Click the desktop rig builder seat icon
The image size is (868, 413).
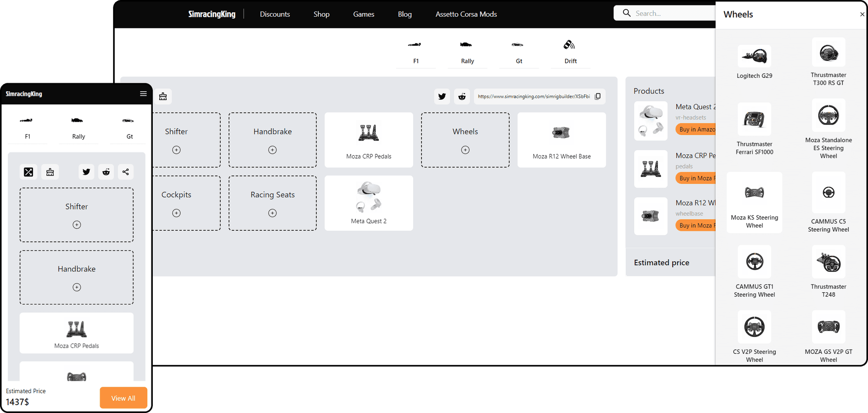(x=163, y=96)
